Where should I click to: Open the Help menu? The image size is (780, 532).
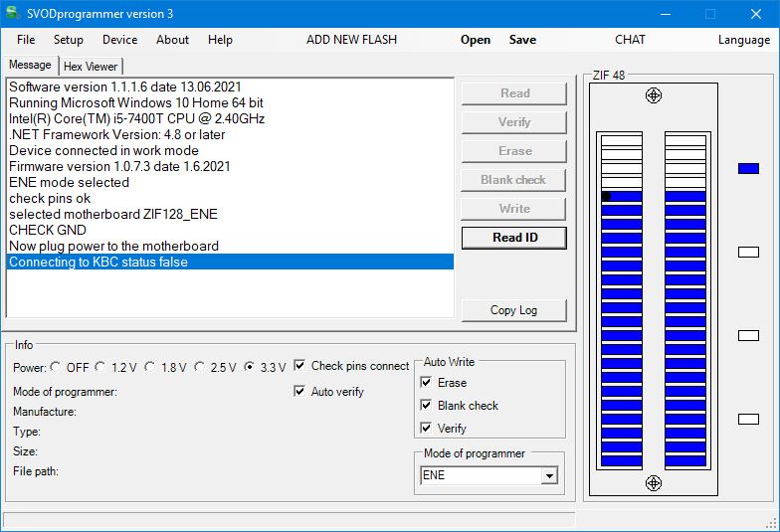tap(220, 40)
